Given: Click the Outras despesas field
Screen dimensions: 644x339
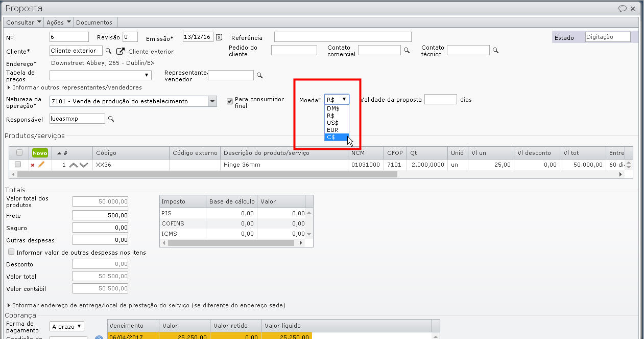Looking at the screenshot, I should click(x=101, y=240).
